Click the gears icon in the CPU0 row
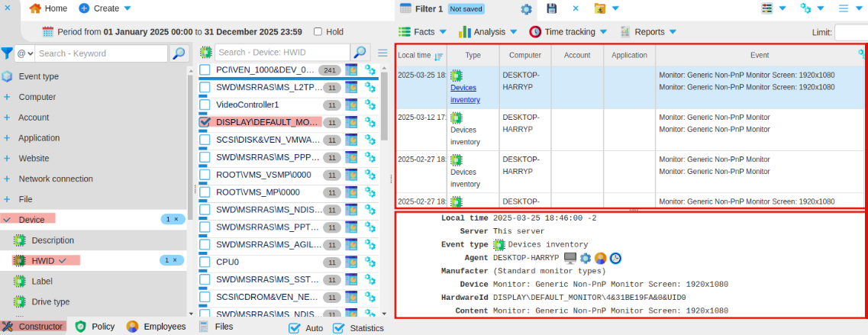The width and height of the screenshot is (868, 335). click(370, 262)
